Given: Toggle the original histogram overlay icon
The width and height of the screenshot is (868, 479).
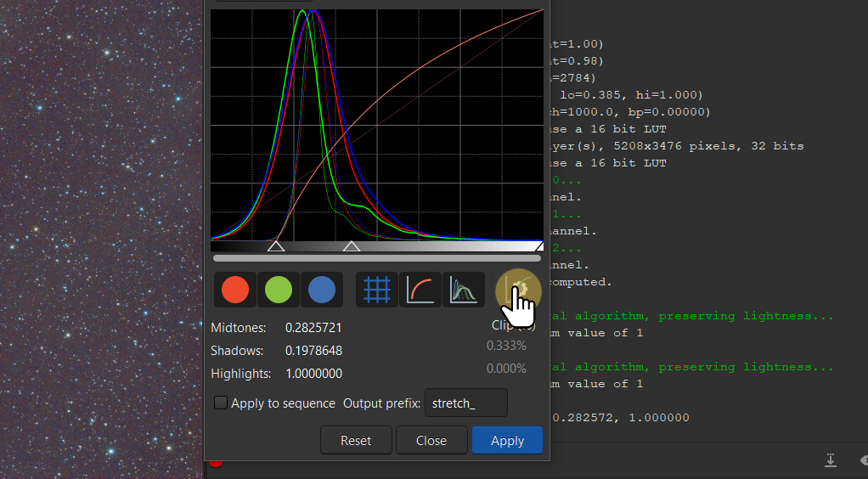Looking at the screenshot, I should coord(463,290).
